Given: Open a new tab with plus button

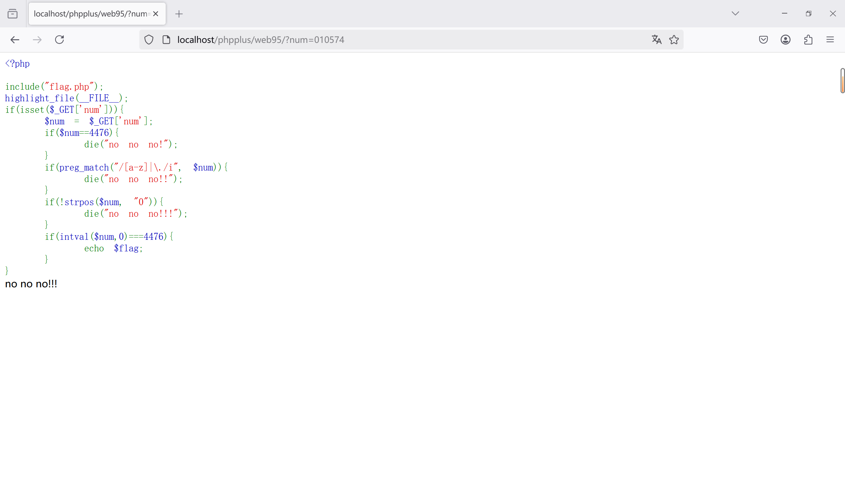Looking at the screenshot, I should [179, 14].
